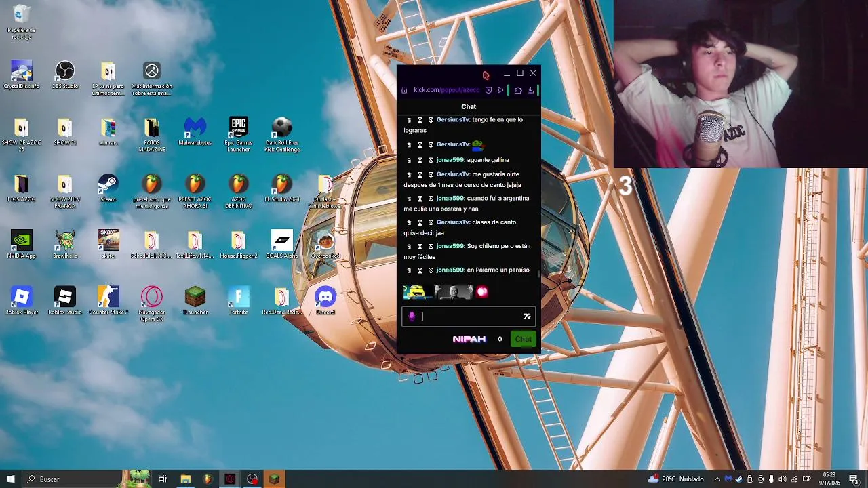Select the CrystalDiskInfo desktop shortcut
This screenshot has height=488, width=868.
click(x=22, y=75)
